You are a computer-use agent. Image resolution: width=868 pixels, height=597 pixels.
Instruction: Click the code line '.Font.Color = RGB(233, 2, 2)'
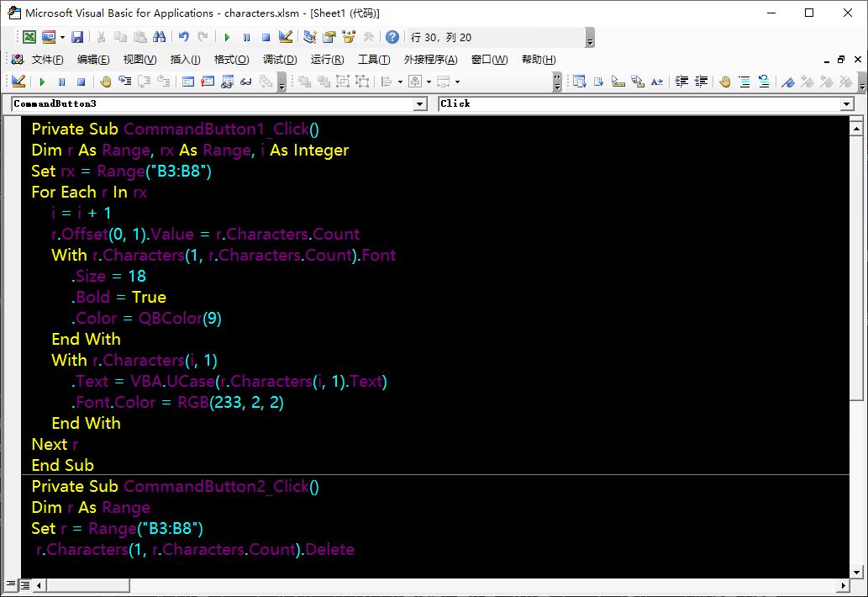click(x=177, y=403)
